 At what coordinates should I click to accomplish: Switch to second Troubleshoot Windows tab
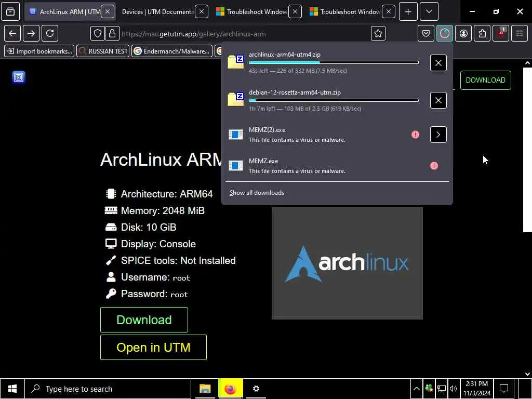click(x=345, y=12)
